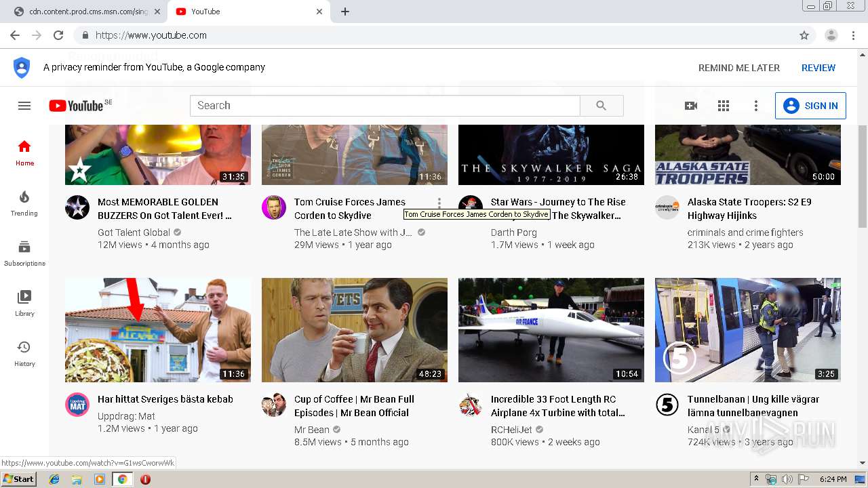Screen dimensions: 868x488
Task: Click REVIEW on privacy reminder
Action: 818,68
